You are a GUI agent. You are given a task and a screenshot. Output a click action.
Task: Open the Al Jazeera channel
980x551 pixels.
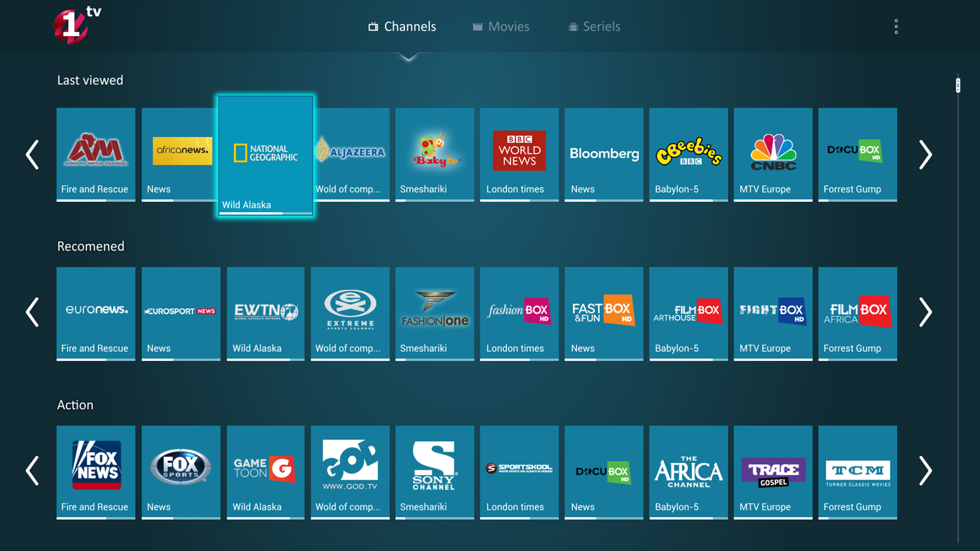tap(351, 155)
